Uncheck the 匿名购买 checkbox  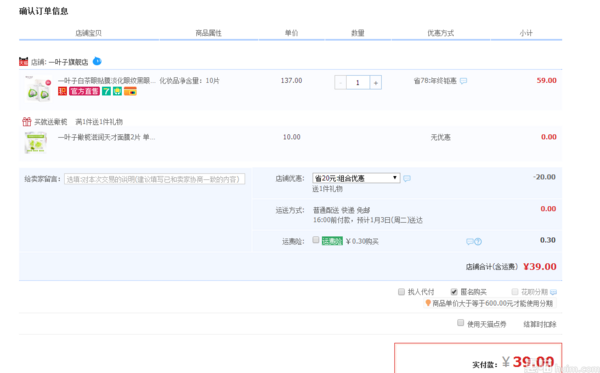coord(454,292)
